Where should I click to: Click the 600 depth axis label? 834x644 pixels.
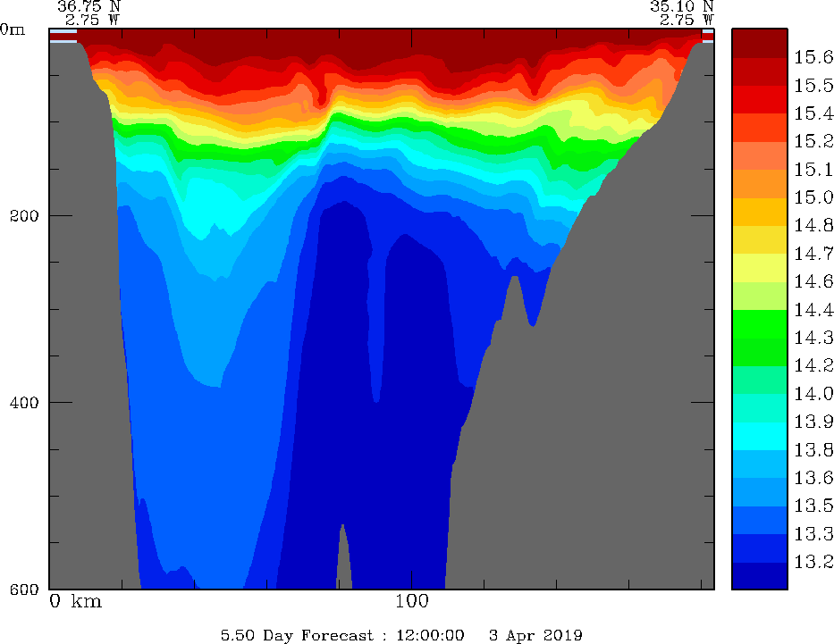pyautogui.click(x=24, y=590)
